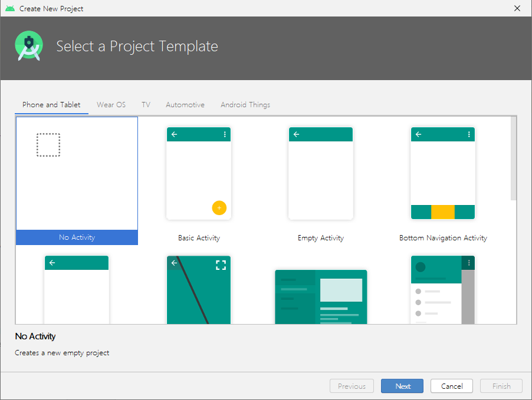This screenshot has height=400, width=532.
Task: Click the Next button
Action: click(402, 386)
